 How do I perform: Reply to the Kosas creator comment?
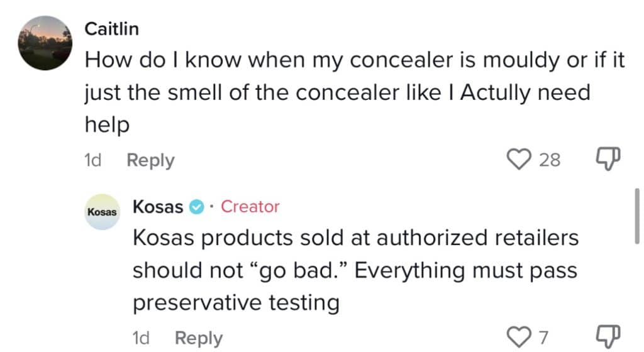[x=199, y=338]
